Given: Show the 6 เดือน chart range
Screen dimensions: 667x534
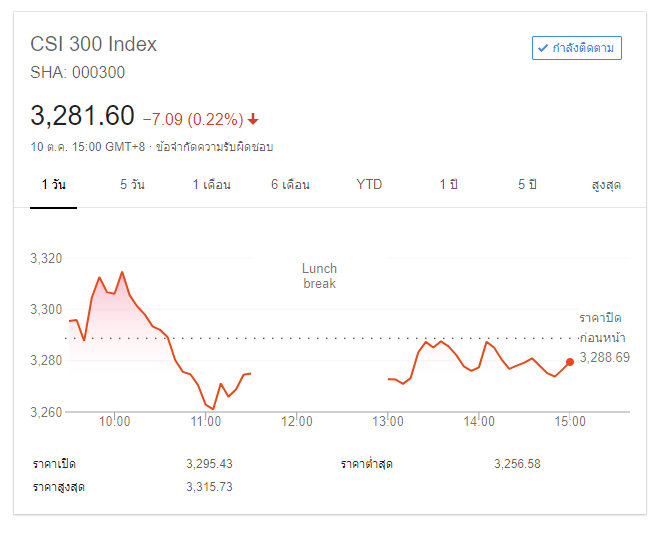Looking at the screenshot, I should (290, 185).
